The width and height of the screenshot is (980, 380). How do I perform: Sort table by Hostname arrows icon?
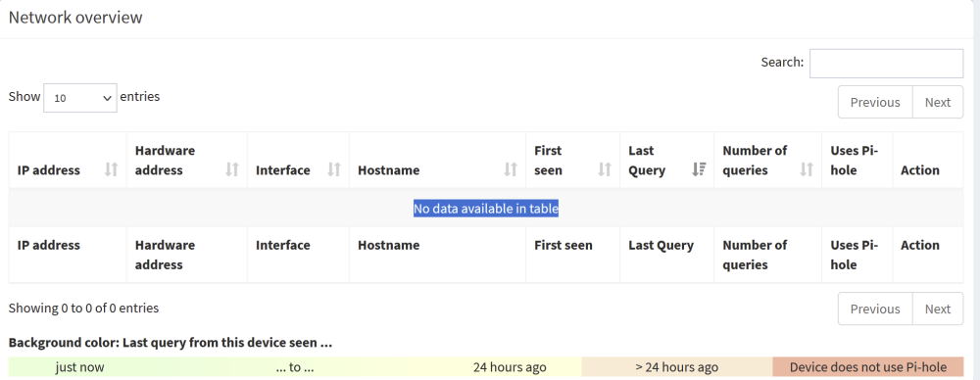point(511,169)
